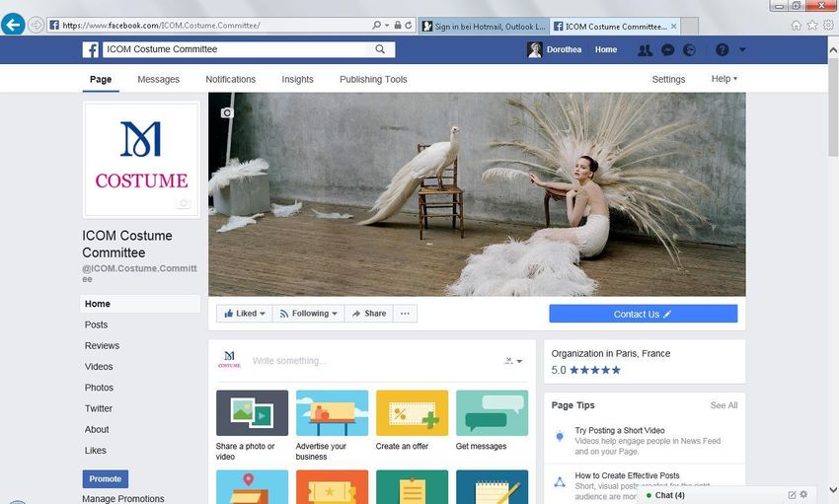
Task: Click Dorothea profile picture thumbnail
Action: [x=535, y=49]
